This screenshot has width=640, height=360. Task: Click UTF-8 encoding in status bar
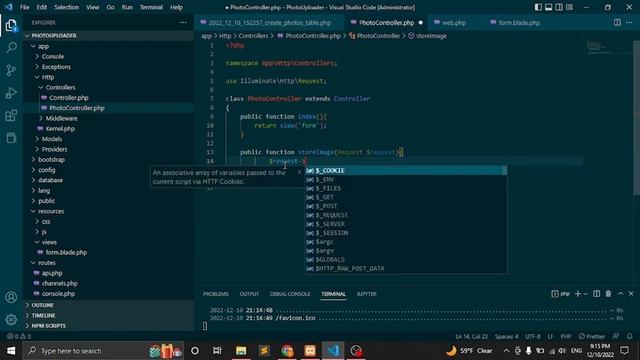point(533,336)
